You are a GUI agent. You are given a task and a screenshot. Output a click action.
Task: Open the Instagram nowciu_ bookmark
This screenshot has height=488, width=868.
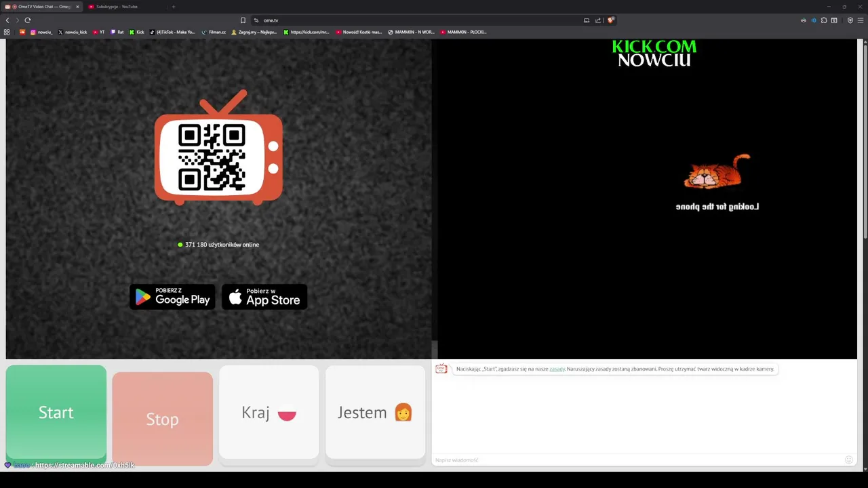[41, 32]
